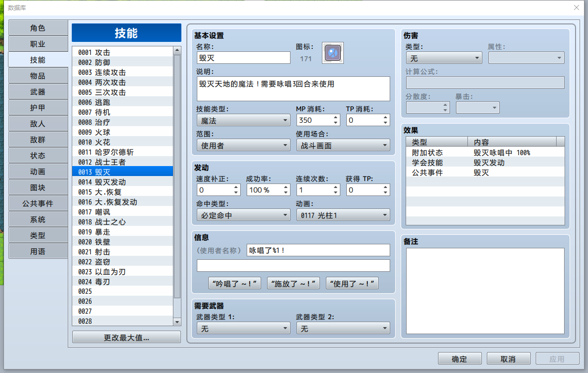Select skill 0024 毒刃
This screenshot has width=588, height=373.
pyautogui.click(x=123, y=281)
